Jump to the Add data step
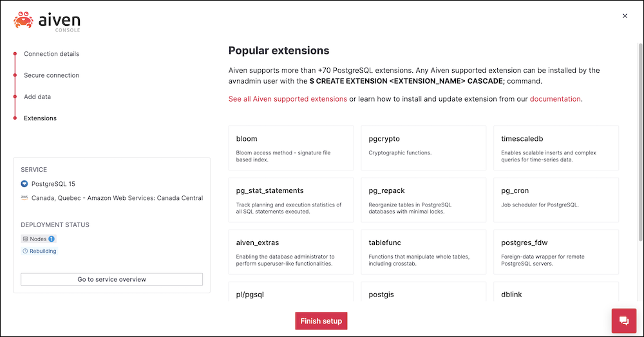644x337 pixels. tap(37, 96)
